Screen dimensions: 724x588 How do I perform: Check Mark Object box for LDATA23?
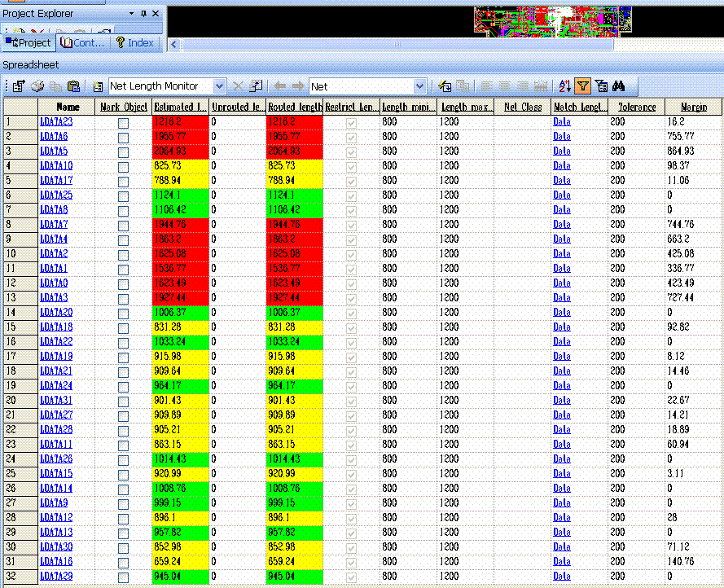(x=123, y=122)
